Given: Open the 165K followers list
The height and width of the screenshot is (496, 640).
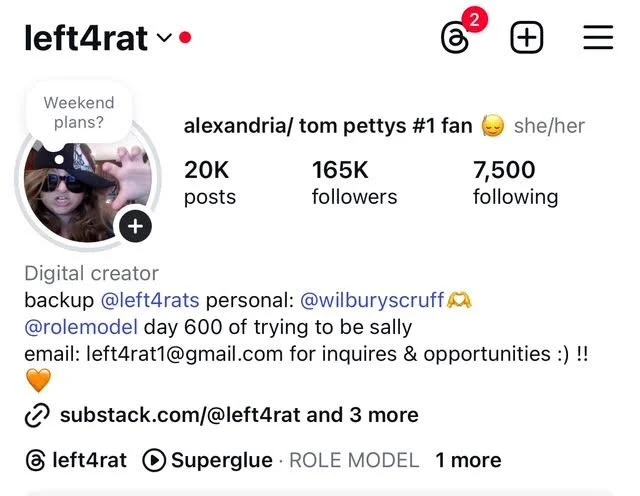Looking at the screenshot, I should (354, 182).
